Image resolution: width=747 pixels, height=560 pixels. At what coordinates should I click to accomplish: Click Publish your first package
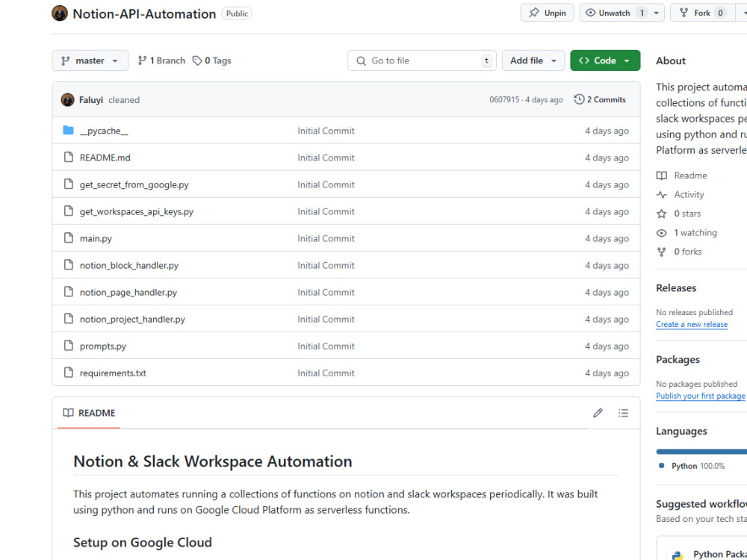[x=701, y=396]
